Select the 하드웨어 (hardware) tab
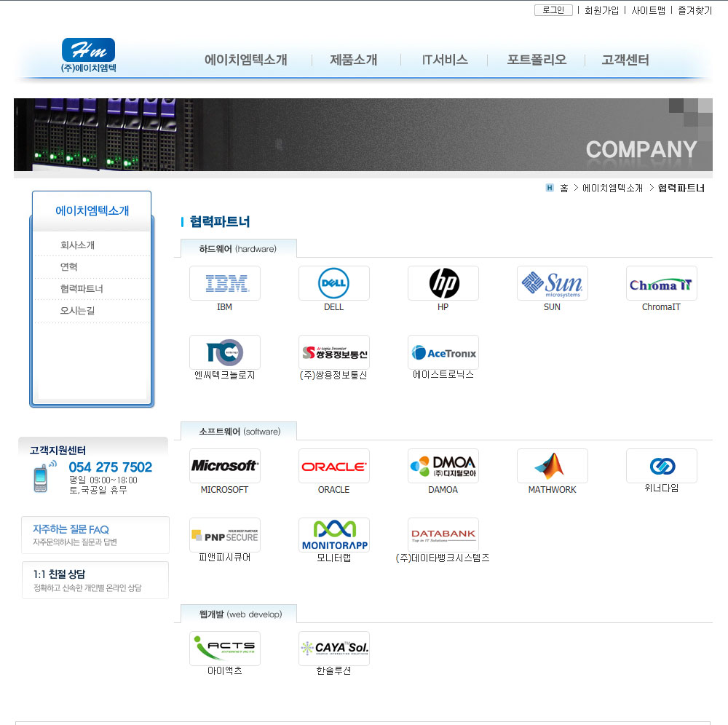728x725 pixels. [x=238, y=249]
